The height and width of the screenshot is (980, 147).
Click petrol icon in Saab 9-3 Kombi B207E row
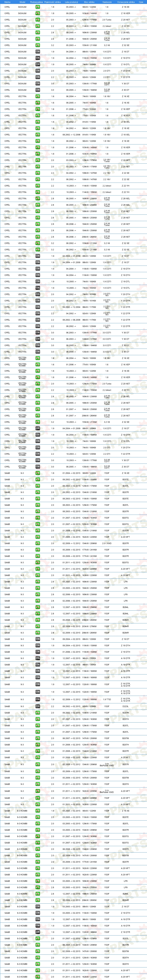[x=38, y=817]
